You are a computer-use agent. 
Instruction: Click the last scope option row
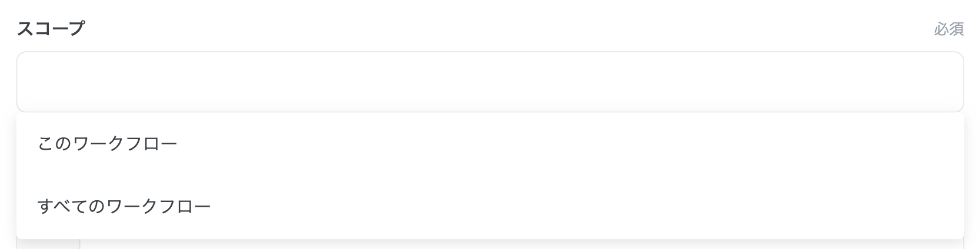[x=489, y=207]
